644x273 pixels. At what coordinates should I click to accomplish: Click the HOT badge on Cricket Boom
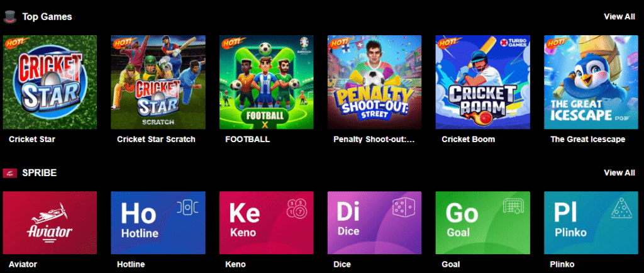[449, 42]
